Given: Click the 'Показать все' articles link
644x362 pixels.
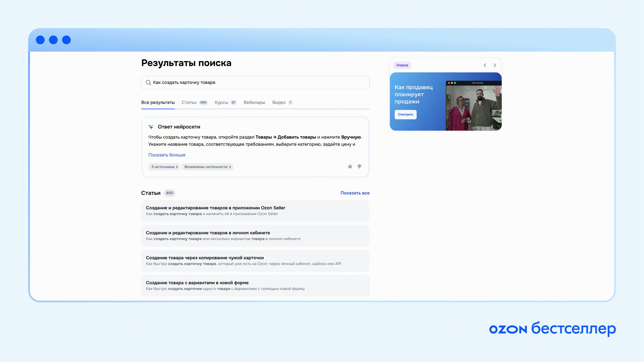Looking at the screenshot, I should coord(355,193).
